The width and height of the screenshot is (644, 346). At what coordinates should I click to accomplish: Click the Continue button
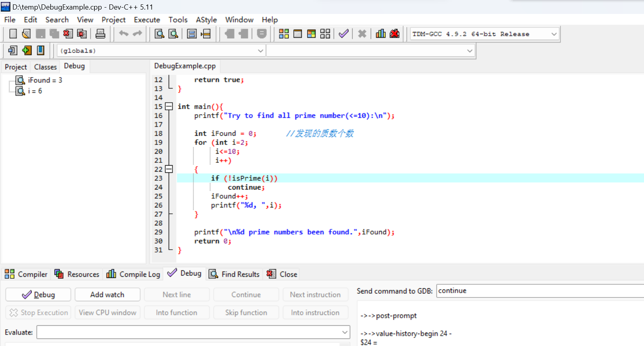(246, 295)
